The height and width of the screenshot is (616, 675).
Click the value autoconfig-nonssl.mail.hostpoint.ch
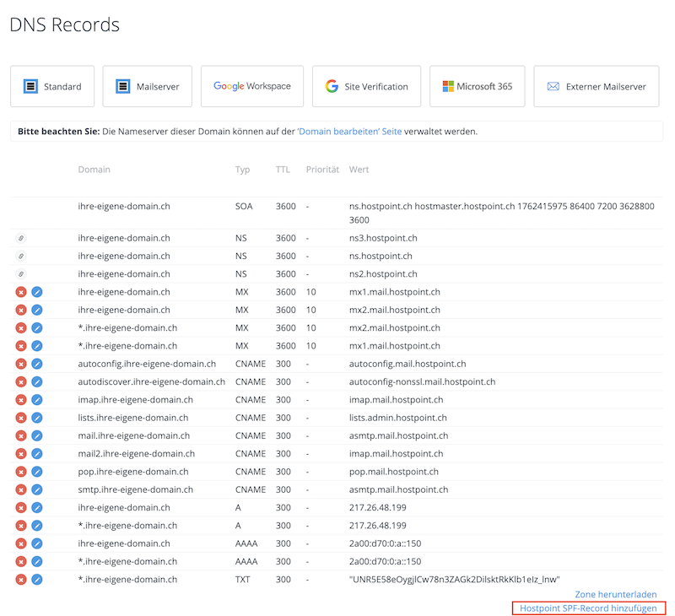(x=422, y=381)
